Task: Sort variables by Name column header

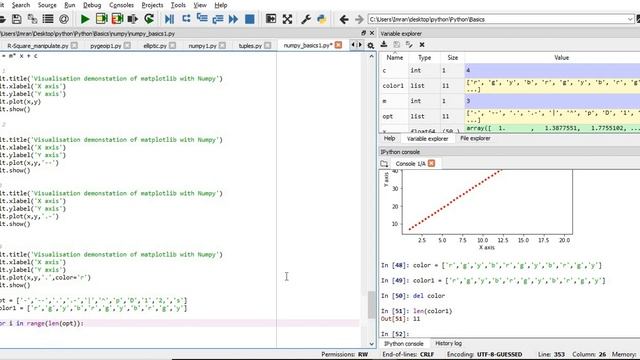Action: coord(394,58)
